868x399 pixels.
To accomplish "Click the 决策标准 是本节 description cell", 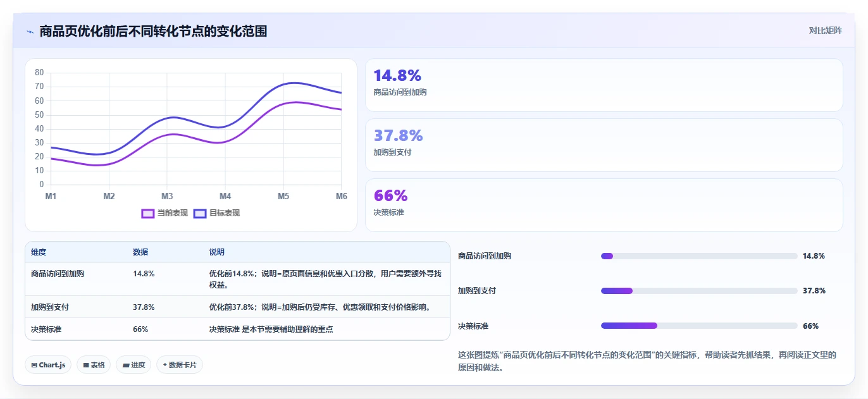I will [x=271, y=329].
